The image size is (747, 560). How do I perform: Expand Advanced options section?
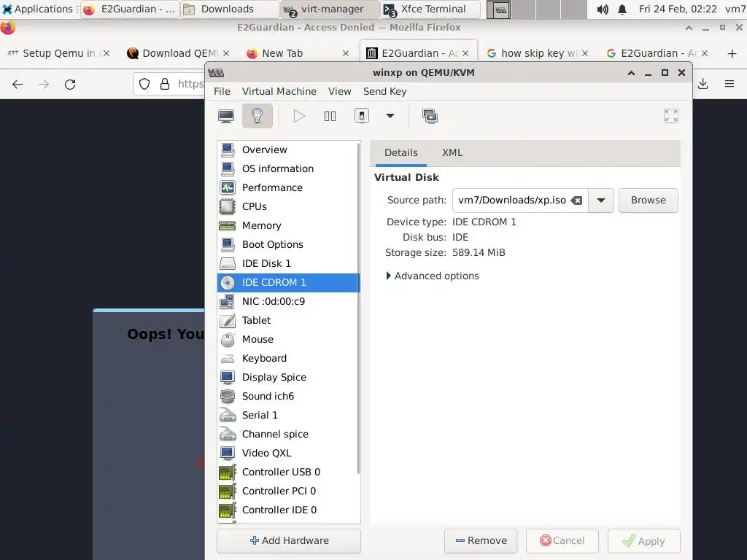432,276
